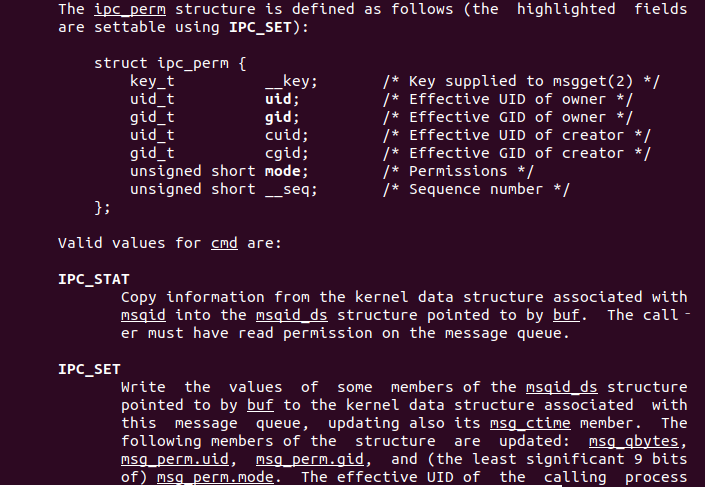Screen dimensions: 705x487
Task: Click the IPC_STAT section heading
Action: [93, 279]
